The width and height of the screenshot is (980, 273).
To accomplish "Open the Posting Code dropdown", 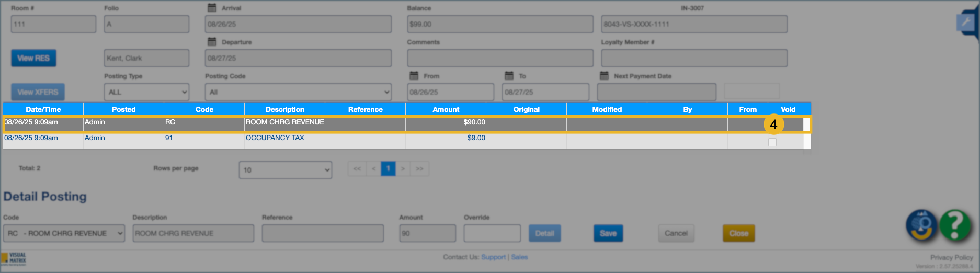I will [298, 92].
